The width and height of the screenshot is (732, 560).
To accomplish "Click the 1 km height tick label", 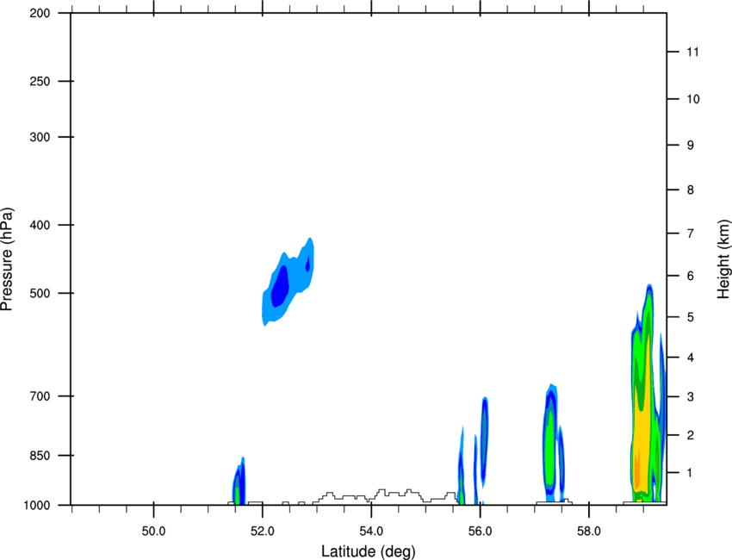I will point(690,473).
